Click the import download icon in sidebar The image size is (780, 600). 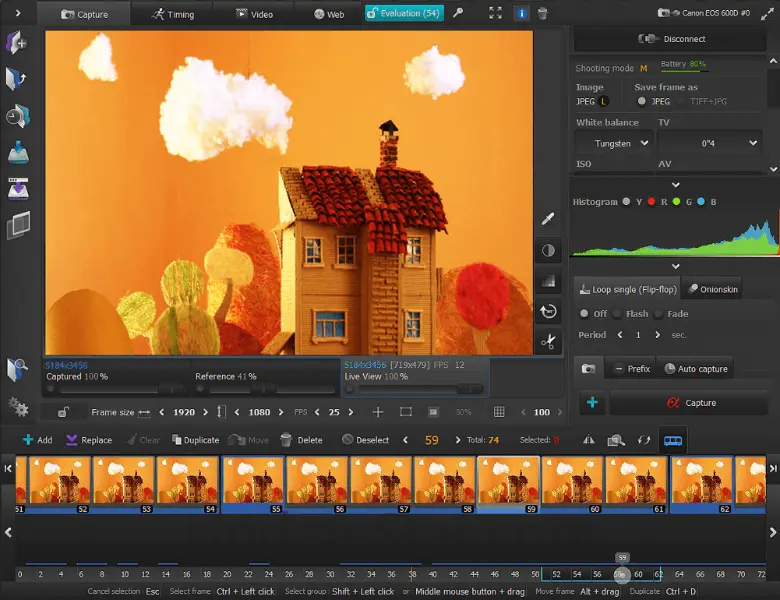[x=18, y=152]
